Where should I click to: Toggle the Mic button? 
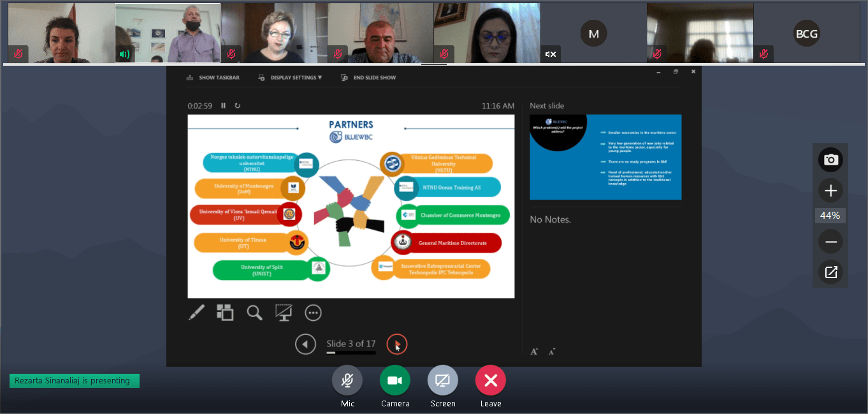347,381
